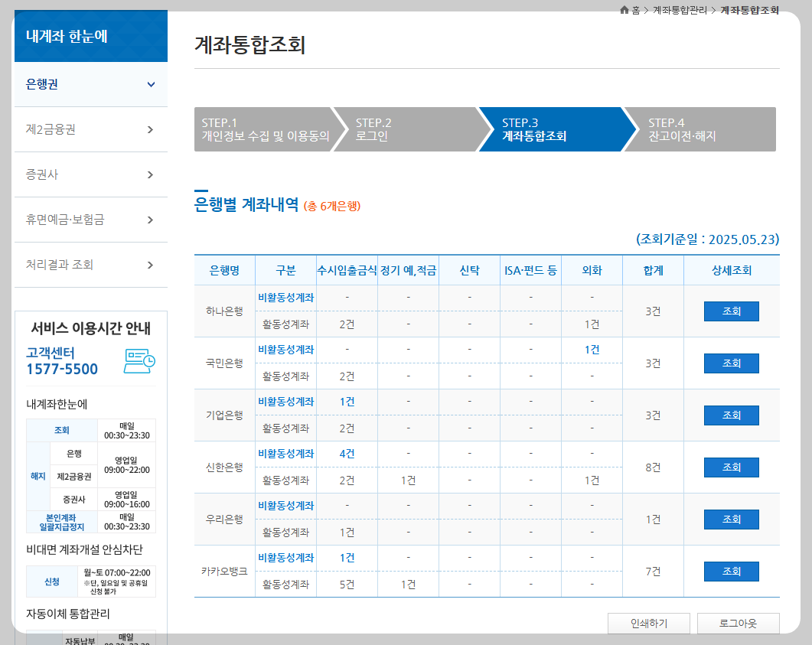Viewport: 812px width, 645px height.
Task: Click 자동이체 통합관리 heading
Action: point(68,614)
